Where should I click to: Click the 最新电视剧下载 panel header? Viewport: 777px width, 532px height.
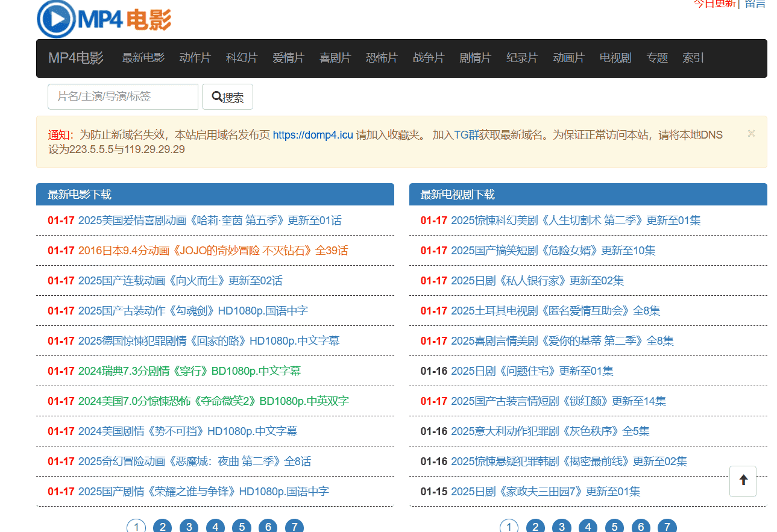point(588,195)
